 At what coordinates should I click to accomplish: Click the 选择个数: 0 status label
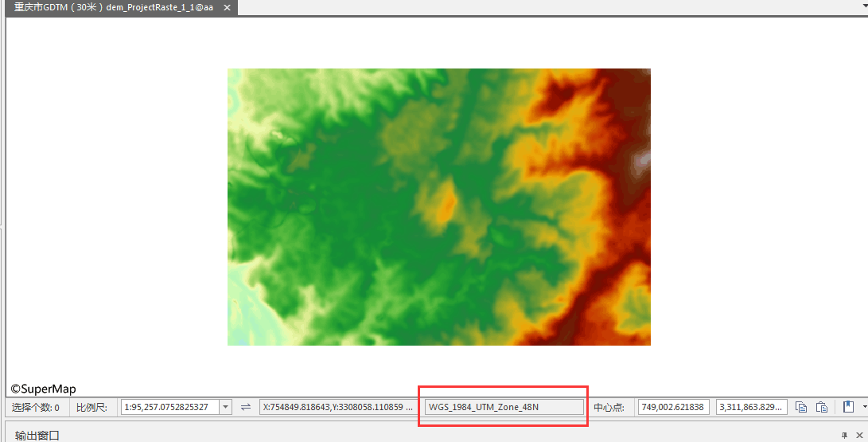point(36,408)
